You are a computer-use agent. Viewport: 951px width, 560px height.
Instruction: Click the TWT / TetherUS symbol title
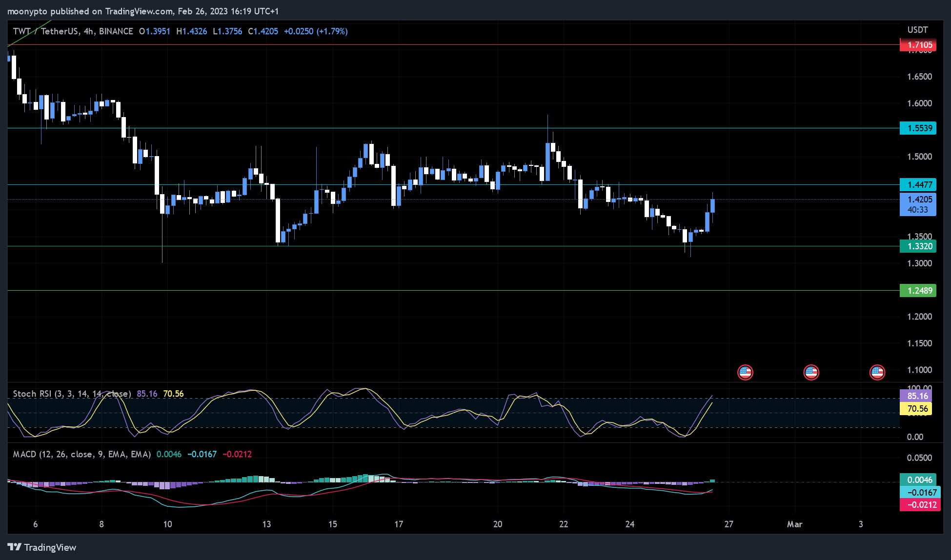(73, 31)
